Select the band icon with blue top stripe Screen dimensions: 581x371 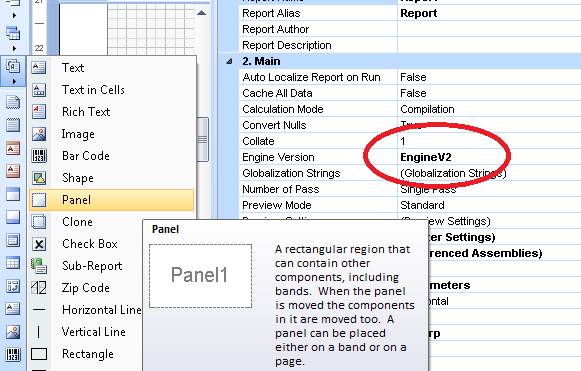13,194
